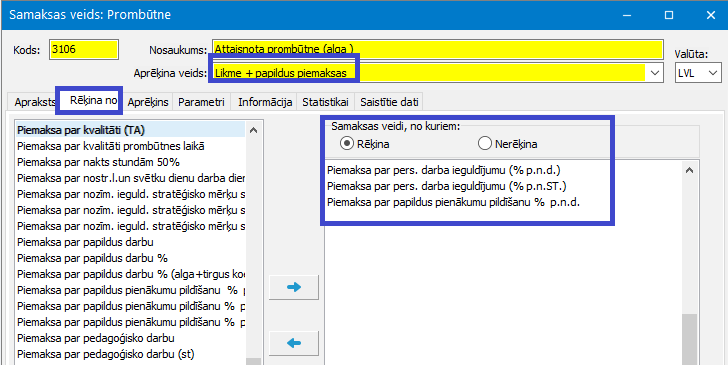Open the Parametri tab

pos(202,102)
